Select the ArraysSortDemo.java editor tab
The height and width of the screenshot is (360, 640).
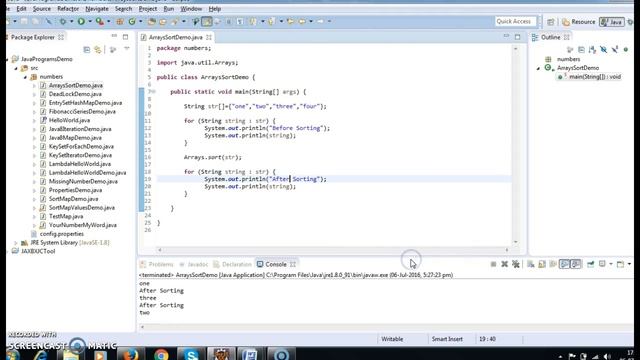(x=176, y=37)
